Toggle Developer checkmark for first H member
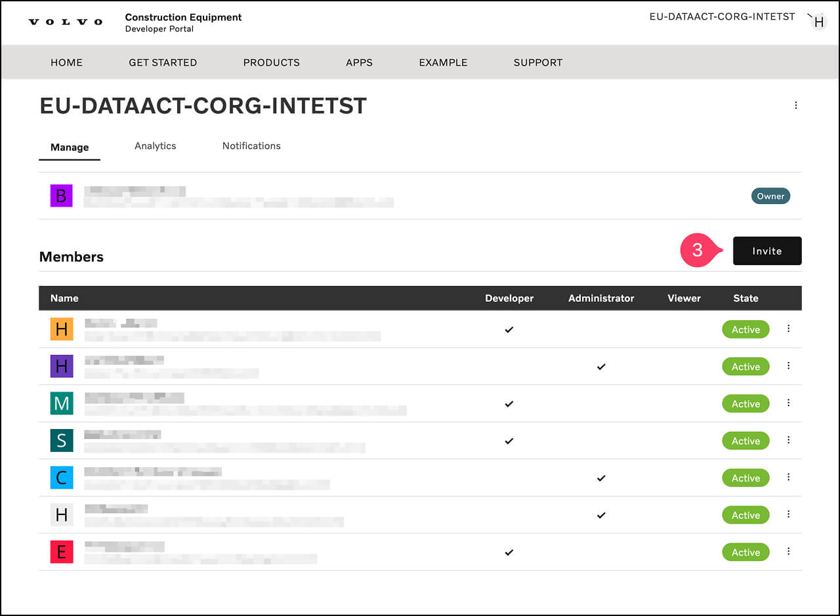 (509, 330)
